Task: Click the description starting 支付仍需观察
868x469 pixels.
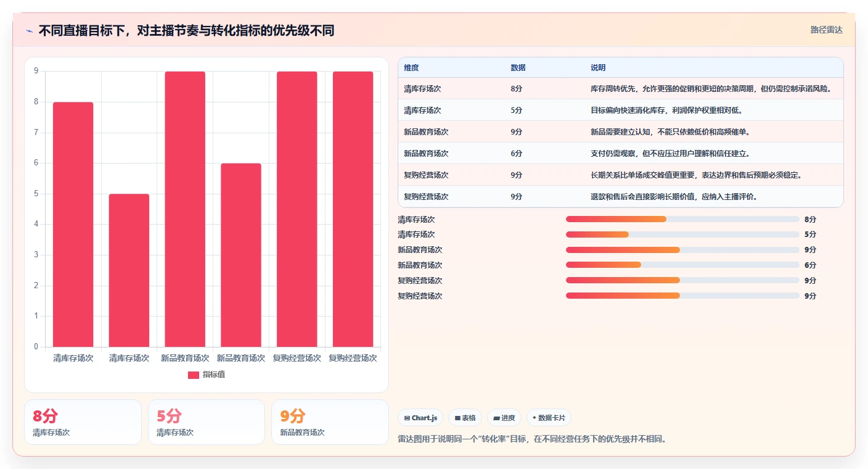Action: [x=670, y=154]
